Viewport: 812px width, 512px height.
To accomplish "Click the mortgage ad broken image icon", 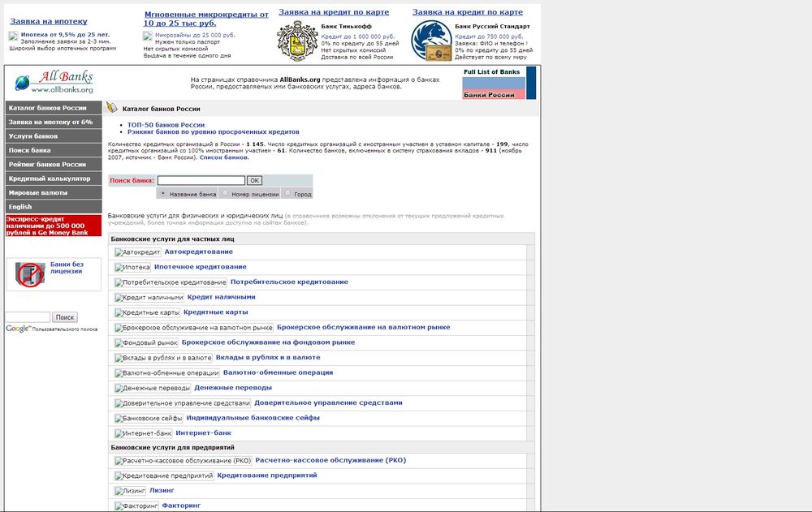I will pos(13,36).
